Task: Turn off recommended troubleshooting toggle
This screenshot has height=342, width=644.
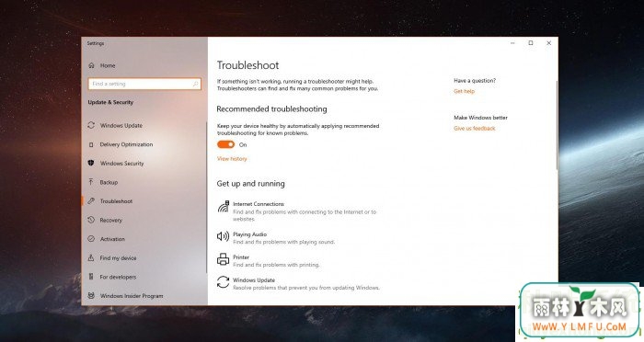Action: (226, 144)
